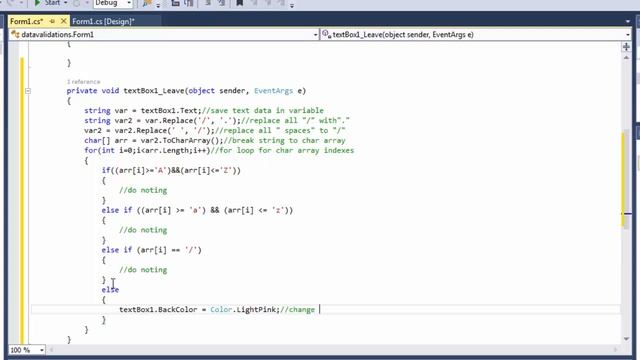
Task: Click the vertical scrollbar up arrow
Action: pyautogui.click(x=626, y=58)
